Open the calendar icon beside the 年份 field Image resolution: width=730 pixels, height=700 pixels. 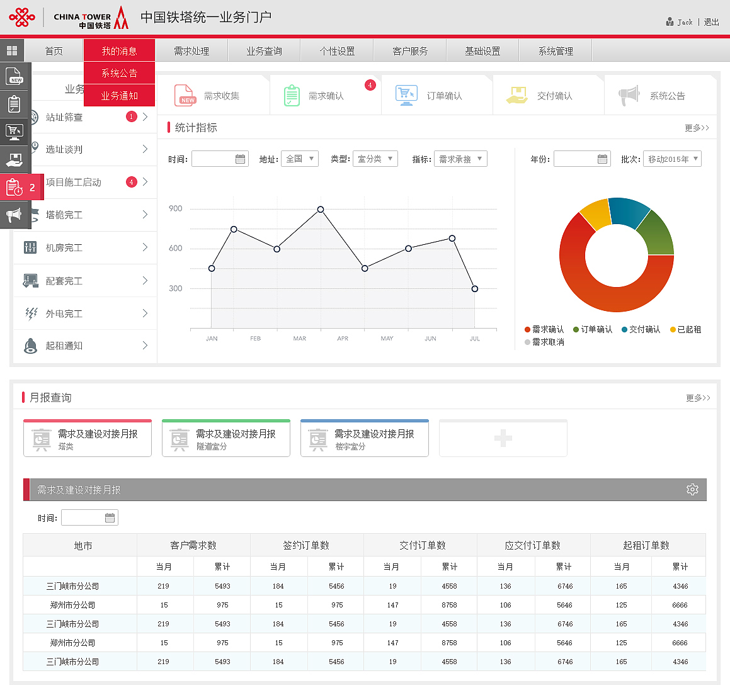[603, 159]
